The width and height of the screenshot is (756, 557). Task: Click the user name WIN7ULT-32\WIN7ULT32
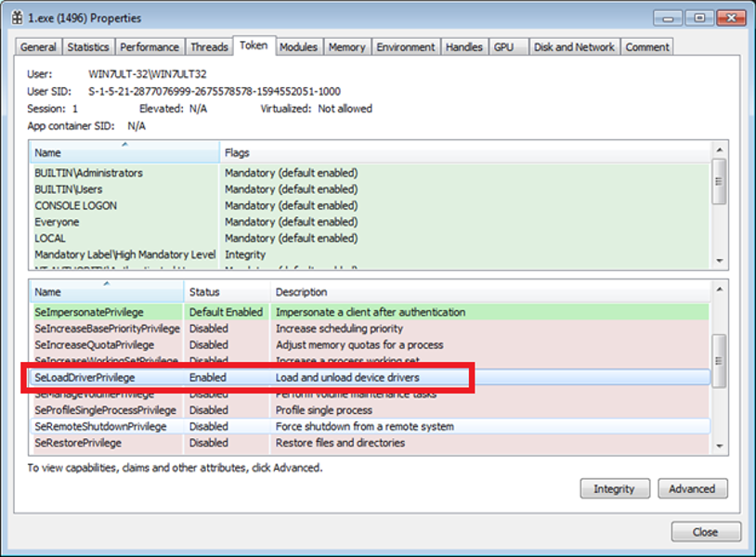pos(148,73)
